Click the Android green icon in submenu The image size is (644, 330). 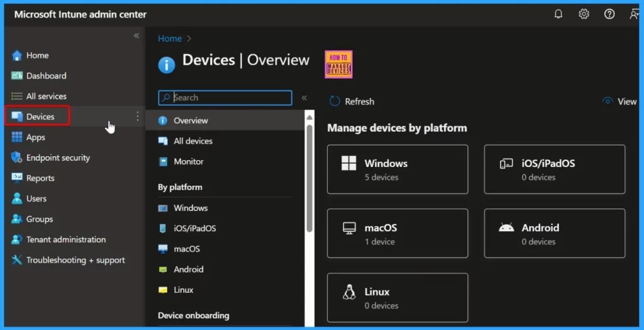[163, 270]
